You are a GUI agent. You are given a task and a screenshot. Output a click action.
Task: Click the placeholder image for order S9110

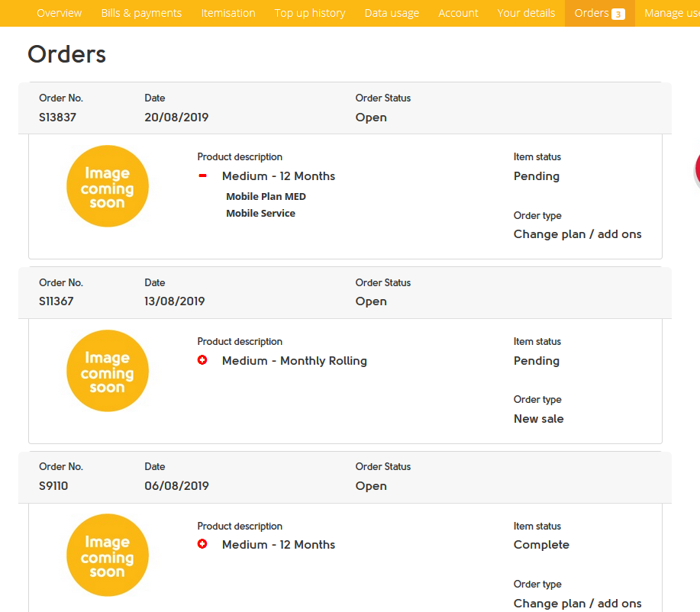[x=107, y=555]
